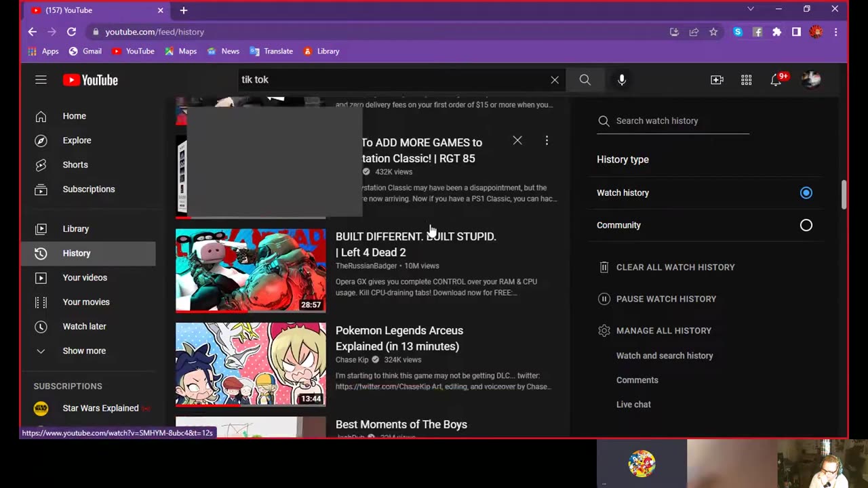
Task: Click the Search watch history field
Action: point(682,121)
